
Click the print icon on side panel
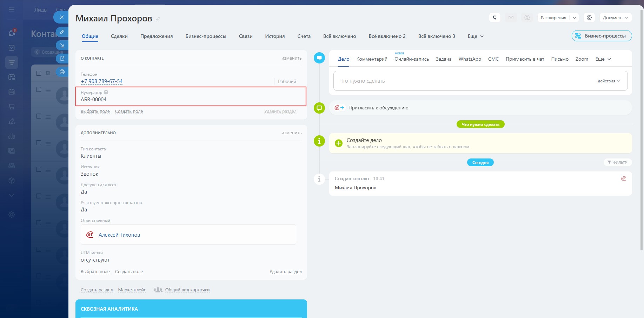pyautogui.click(x=62, y=72)
